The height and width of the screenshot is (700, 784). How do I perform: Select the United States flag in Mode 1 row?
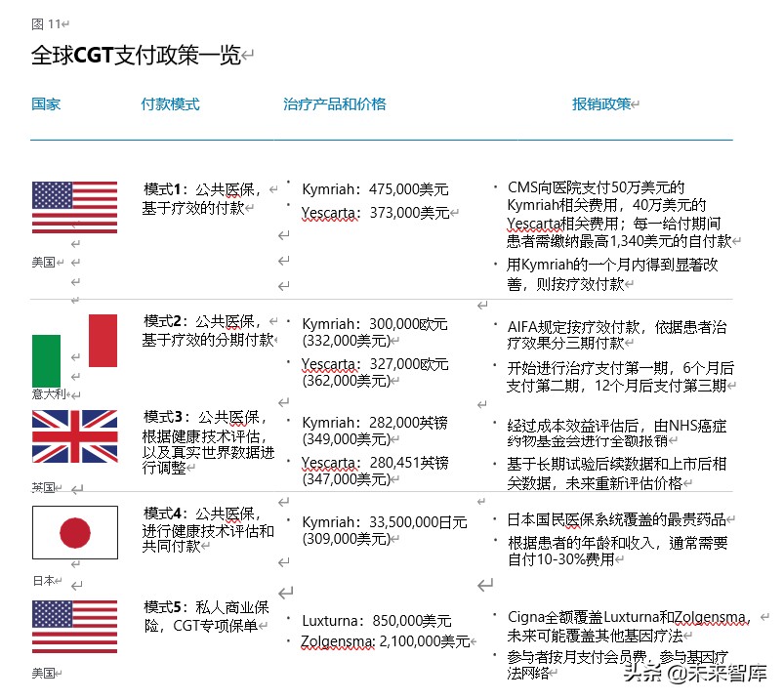(75, 206)
